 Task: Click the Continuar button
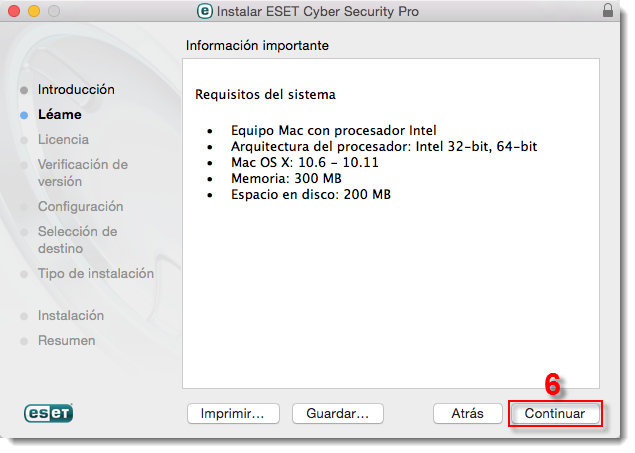555,413
